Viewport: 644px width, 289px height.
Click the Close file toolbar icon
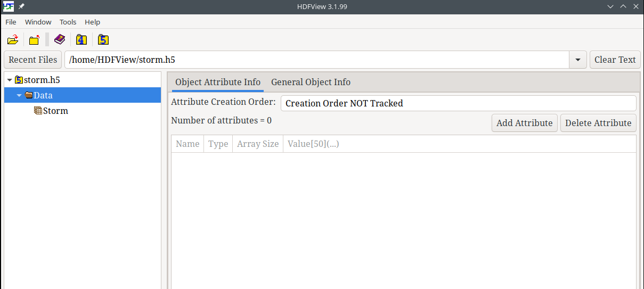coord(35,40)
